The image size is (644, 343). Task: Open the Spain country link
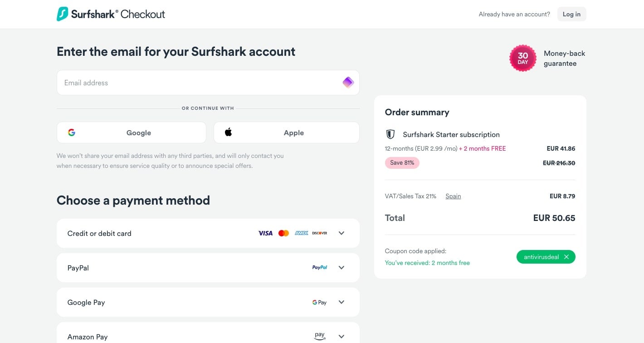tap(453, 196)
